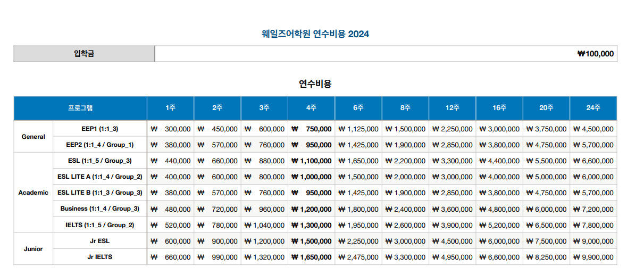Select the 24주 column header
The height and width of the screenshot is (275, 644).
pos(593,108)
